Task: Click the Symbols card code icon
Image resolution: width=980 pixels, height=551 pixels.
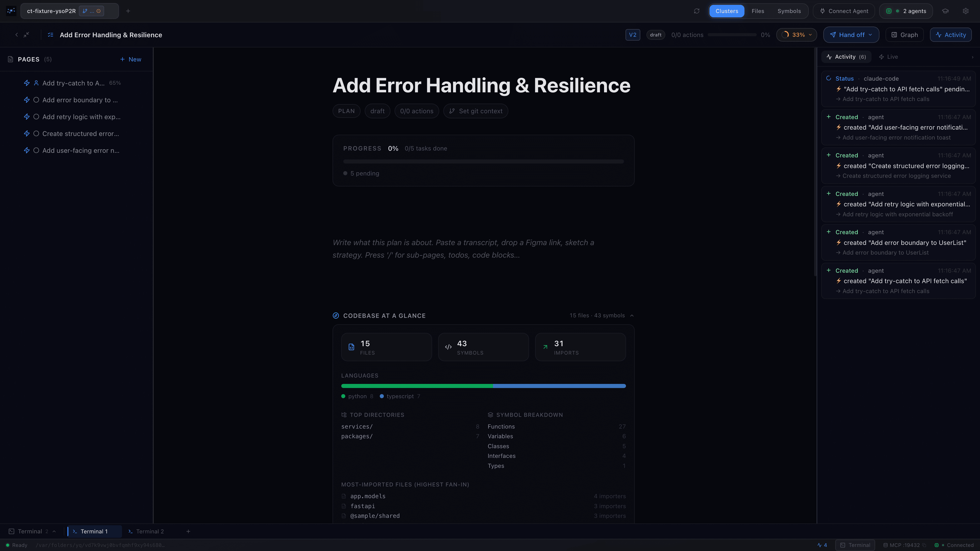Action: pos(449,347)
